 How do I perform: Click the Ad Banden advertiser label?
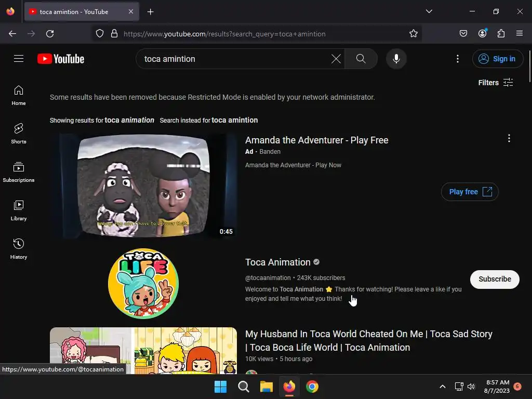coord(263,152)
